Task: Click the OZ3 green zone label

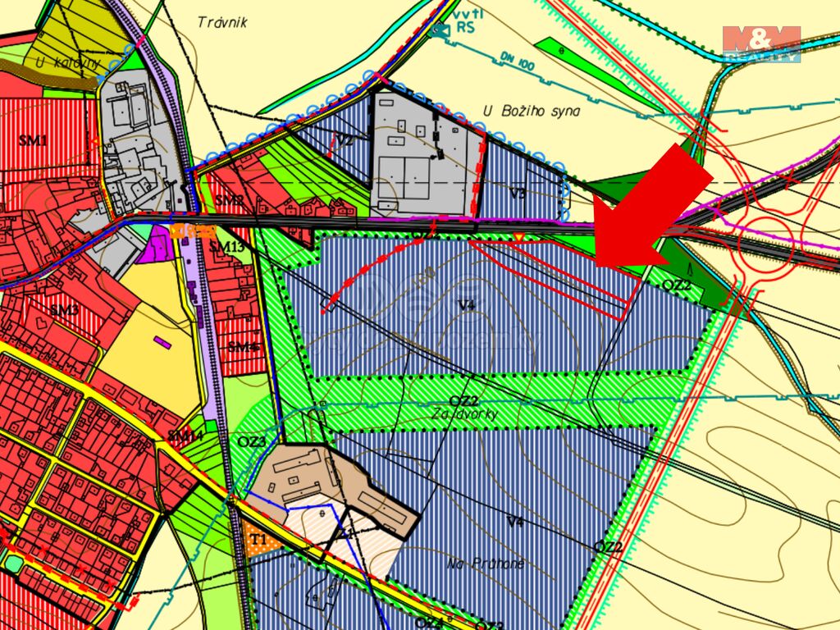Action: point(252,442)
